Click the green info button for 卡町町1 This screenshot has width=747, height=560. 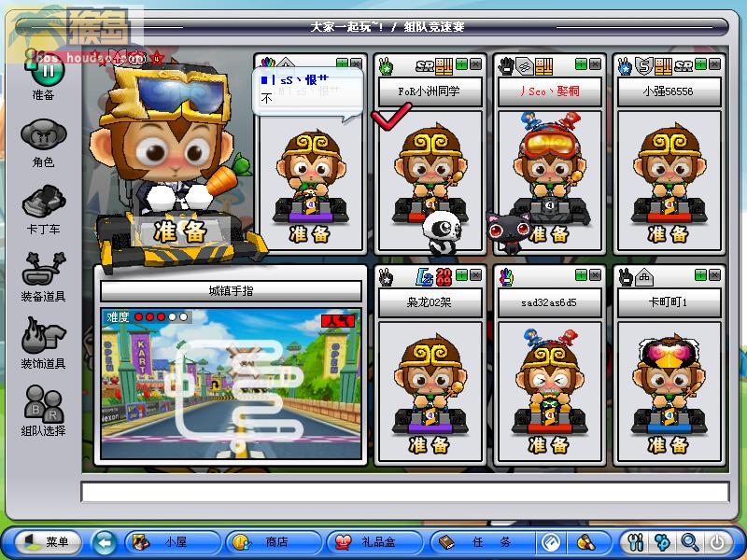(701, 274)
